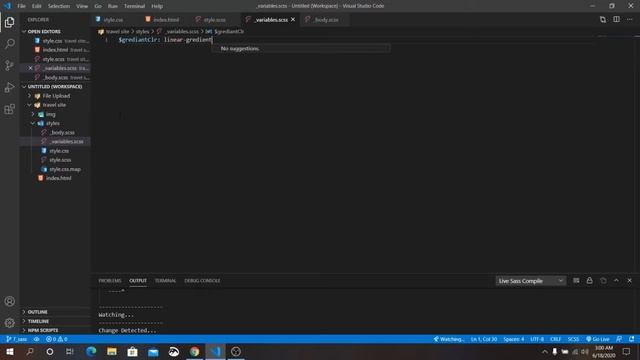
Task: Open the notifications bell in status bar
Action: tap(632, 339)
